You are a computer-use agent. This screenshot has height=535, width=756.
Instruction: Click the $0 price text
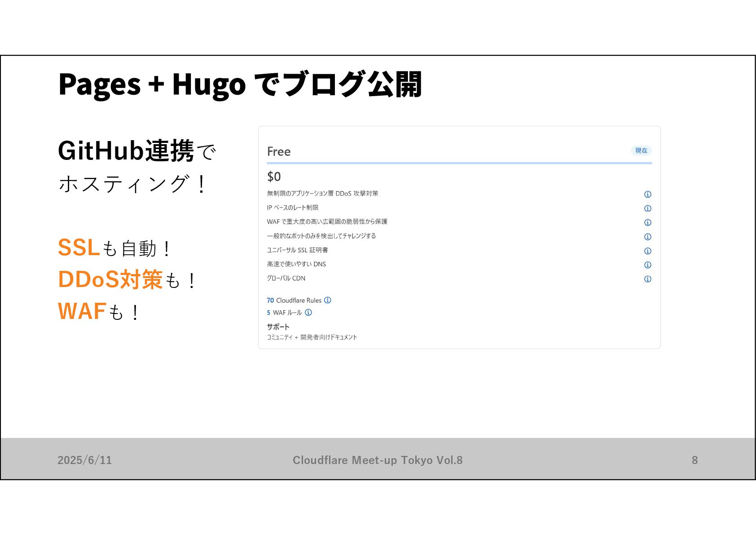click(274, 177)
